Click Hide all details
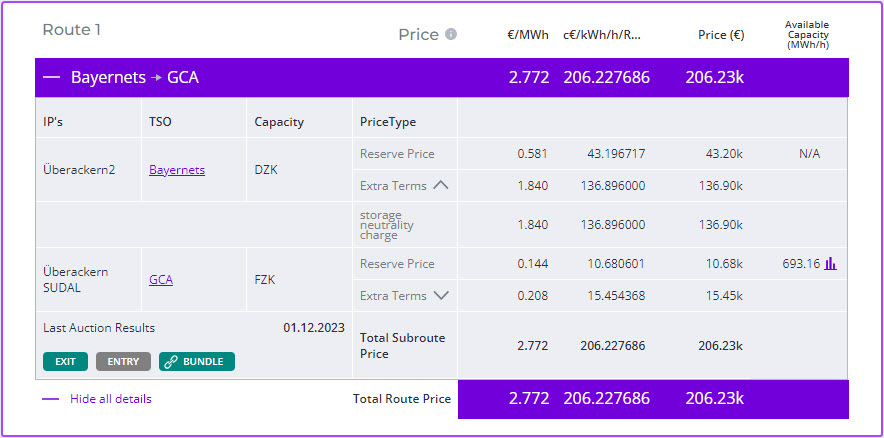The width and height of the screenshot is (884, 438). pyautogui.click(x=110, y=399)
